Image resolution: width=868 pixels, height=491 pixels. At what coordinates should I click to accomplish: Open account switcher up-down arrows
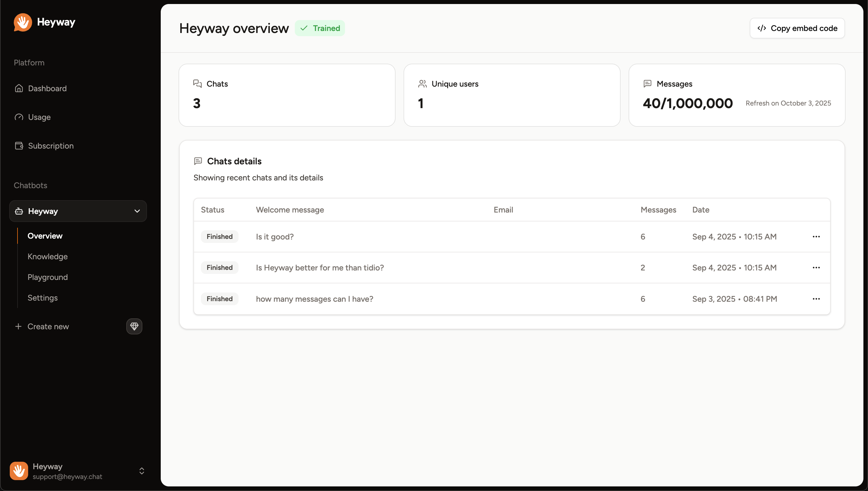(x=142, y=471)
